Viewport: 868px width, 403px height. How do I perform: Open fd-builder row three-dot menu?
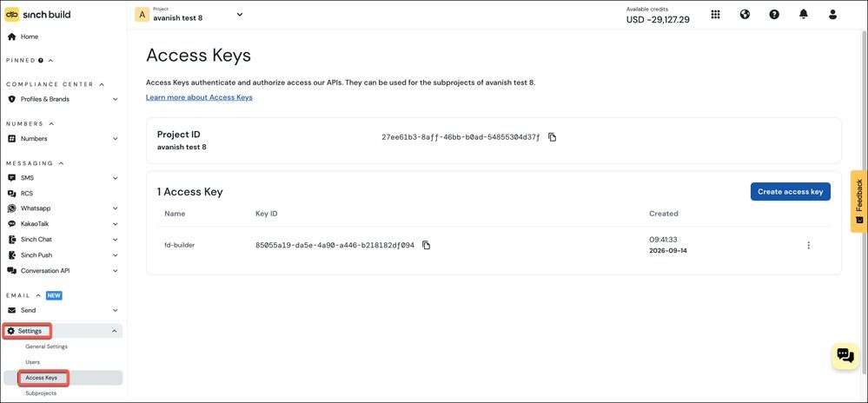click(x=809, y=245)
